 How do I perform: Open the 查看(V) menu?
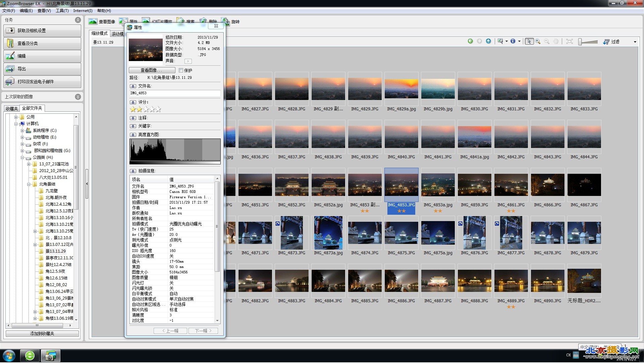point(44,11)
